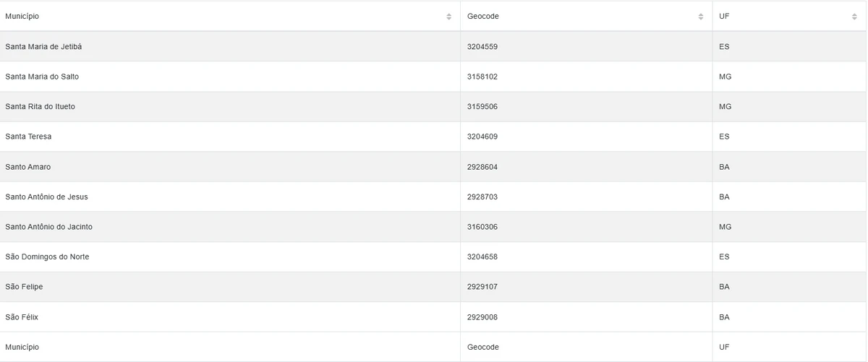868x362 pixels.
Task: Click geocode 2928604 cell
Action: pos(482,167)
